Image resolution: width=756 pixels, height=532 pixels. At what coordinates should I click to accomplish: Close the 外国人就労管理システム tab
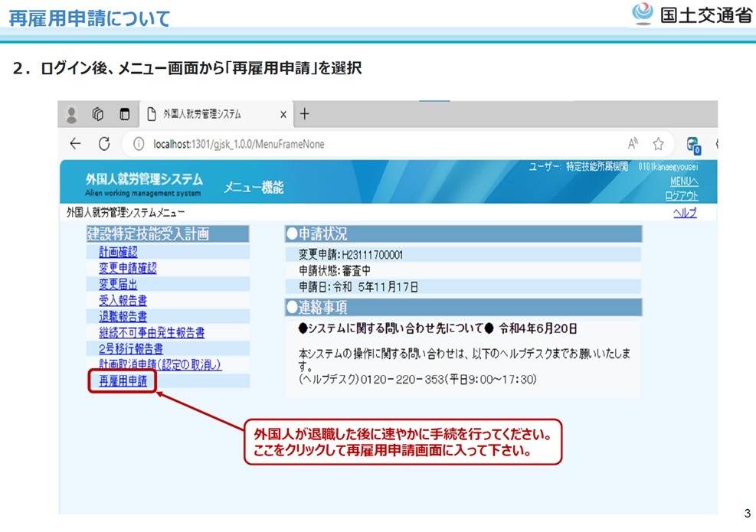coord(283,114)
